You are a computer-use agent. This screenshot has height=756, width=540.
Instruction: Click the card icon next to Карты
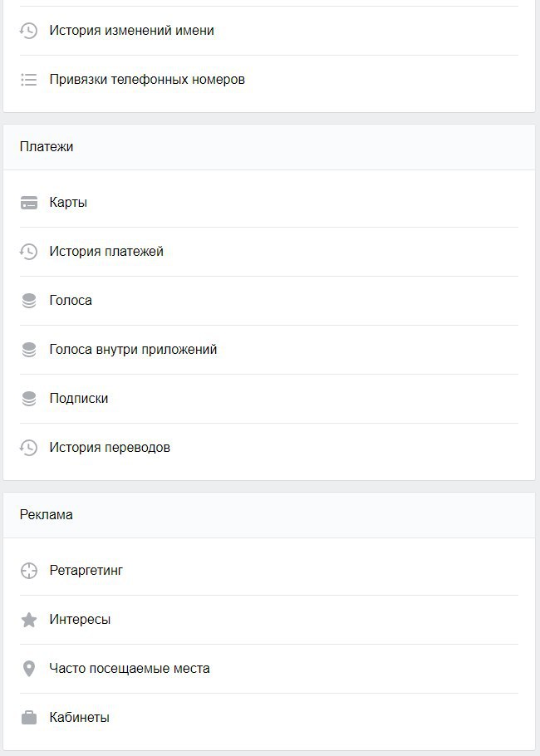point(29,203)
